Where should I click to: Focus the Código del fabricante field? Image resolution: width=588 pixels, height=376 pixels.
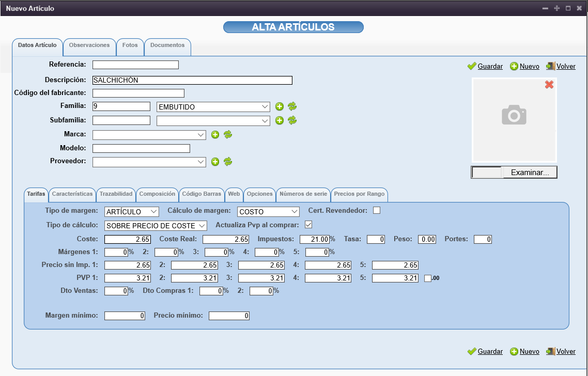click(138, 93)
